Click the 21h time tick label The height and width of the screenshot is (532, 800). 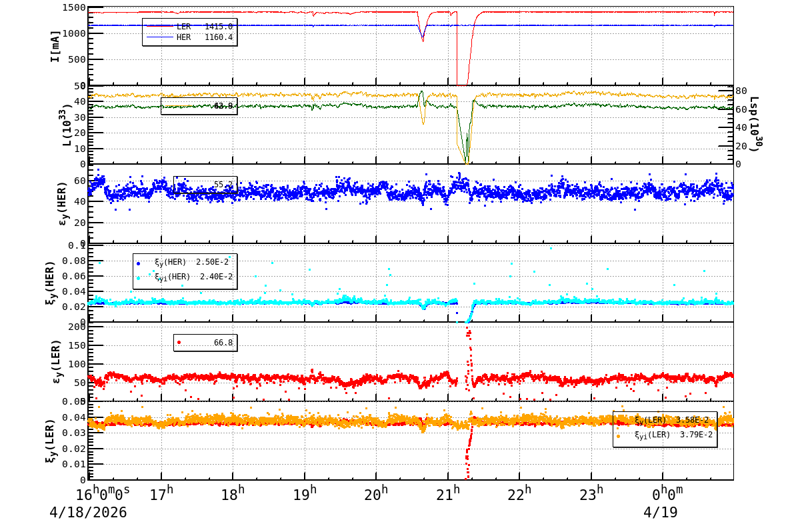[x=448, y=493]
